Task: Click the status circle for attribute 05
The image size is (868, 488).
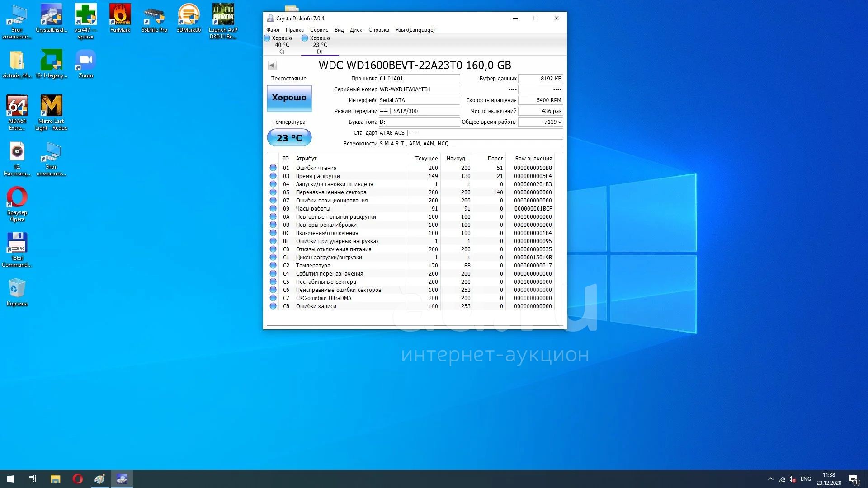Action: tap(273, 192)
